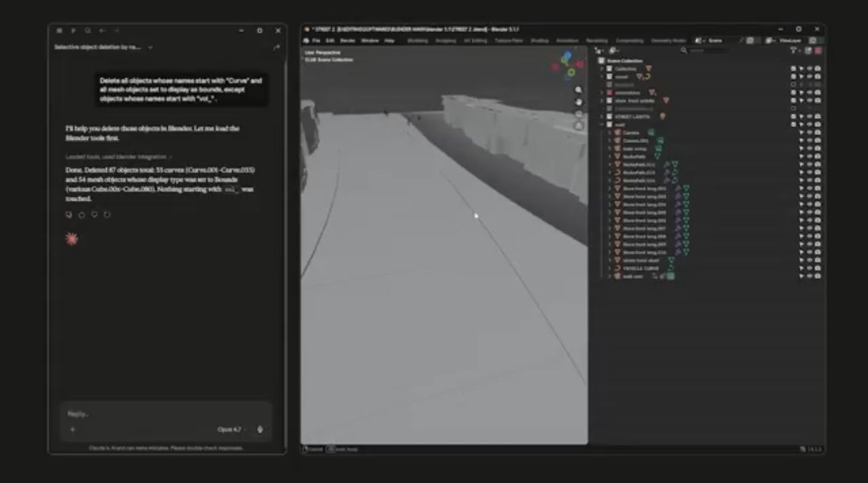Toggle the Collection's exclude checkbox in Outliner
Viewport: 868px width, 483px height.
click(x=793, y=69)
